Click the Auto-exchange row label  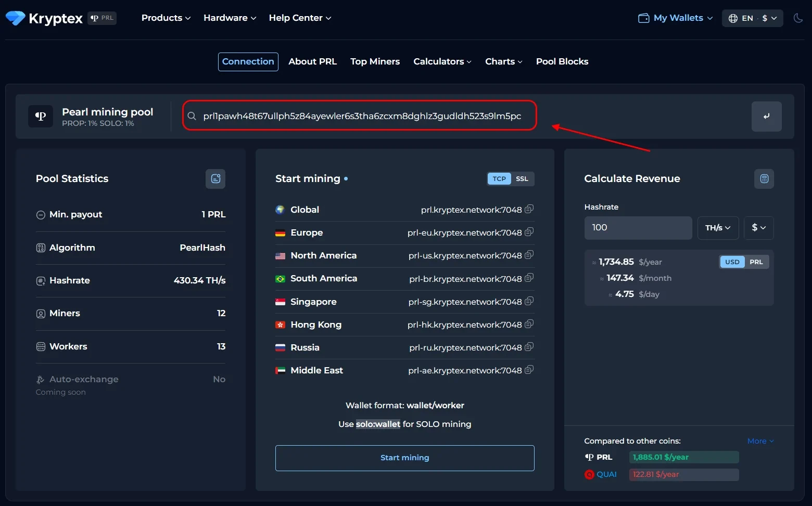click(x=84, y=379)
